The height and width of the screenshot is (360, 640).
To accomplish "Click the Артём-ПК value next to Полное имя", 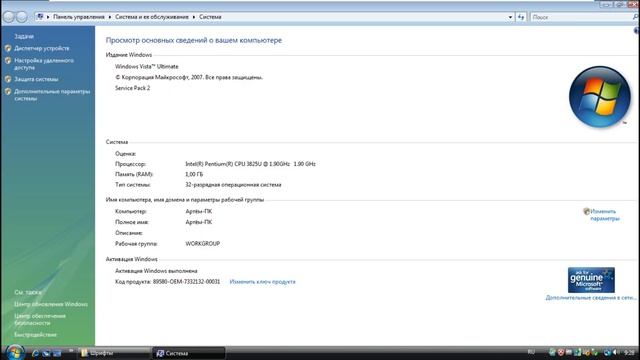I will coord(199,222).
